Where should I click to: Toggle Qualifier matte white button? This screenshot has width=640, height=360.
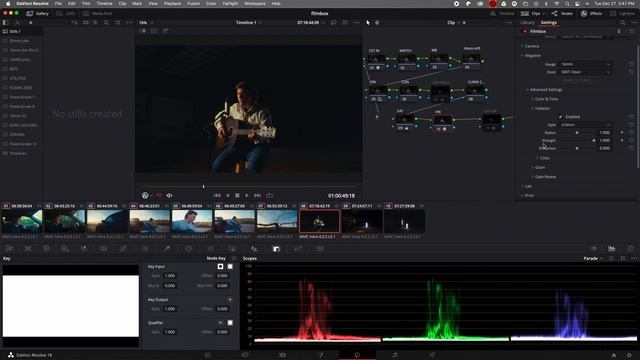click(x=230, y=322)
